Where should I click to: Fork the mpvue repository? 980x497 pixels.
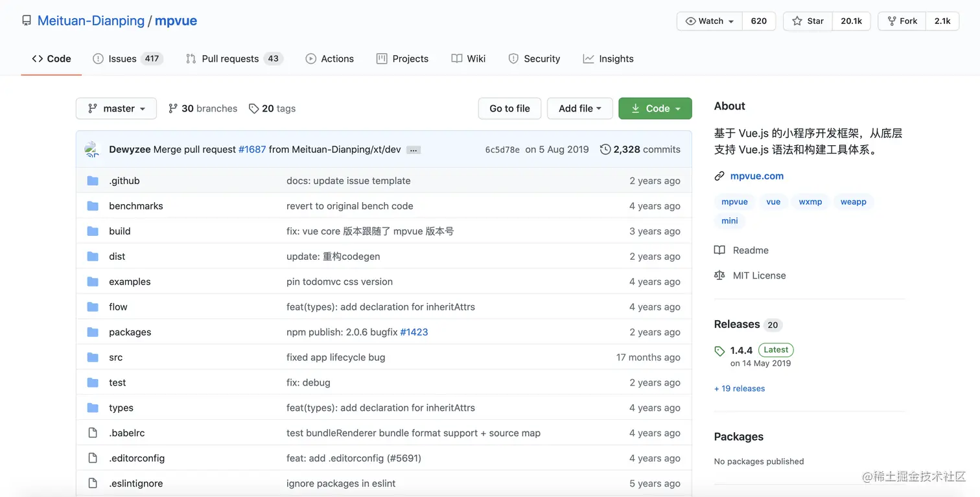(902, 21)
